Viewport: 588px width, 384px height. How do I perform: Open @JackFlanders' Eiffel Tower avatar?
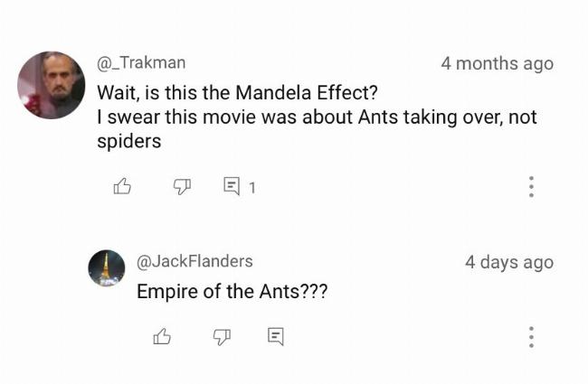(x=107, y=267)
